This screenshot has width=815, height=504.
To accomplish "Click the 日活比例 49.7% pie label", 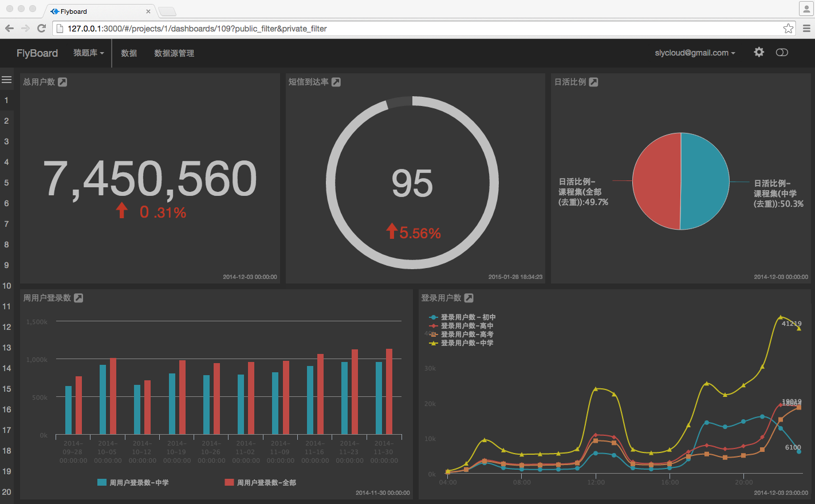I will click(584, 192).
